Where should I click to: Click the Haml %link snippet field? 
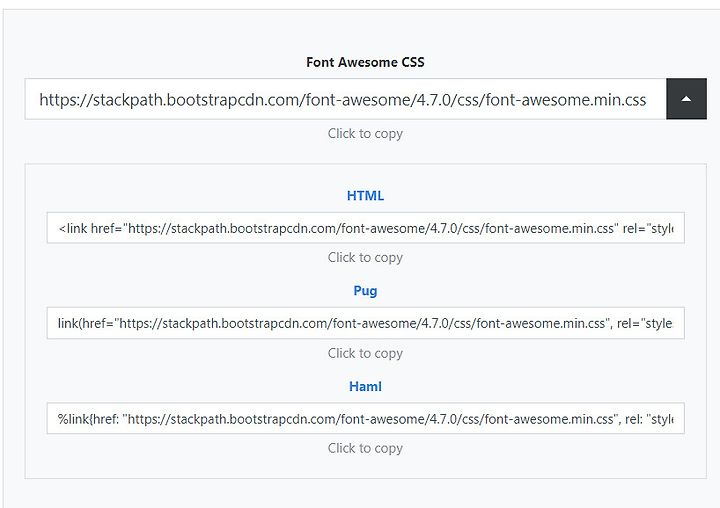[x=366, y=418]
